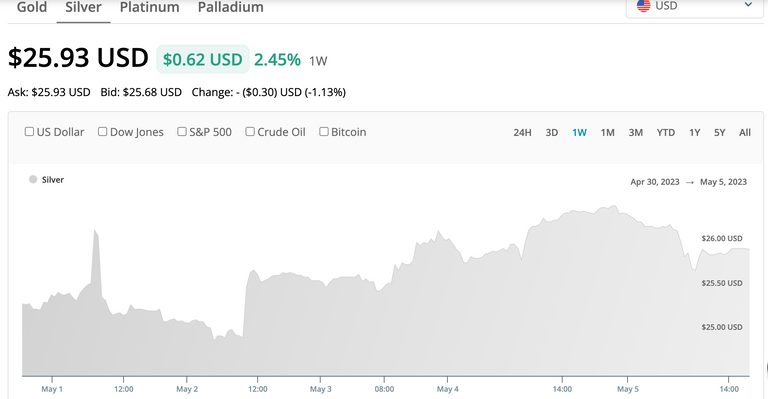
Task: Select the 24H time range
Action: [x=522, y=133]
